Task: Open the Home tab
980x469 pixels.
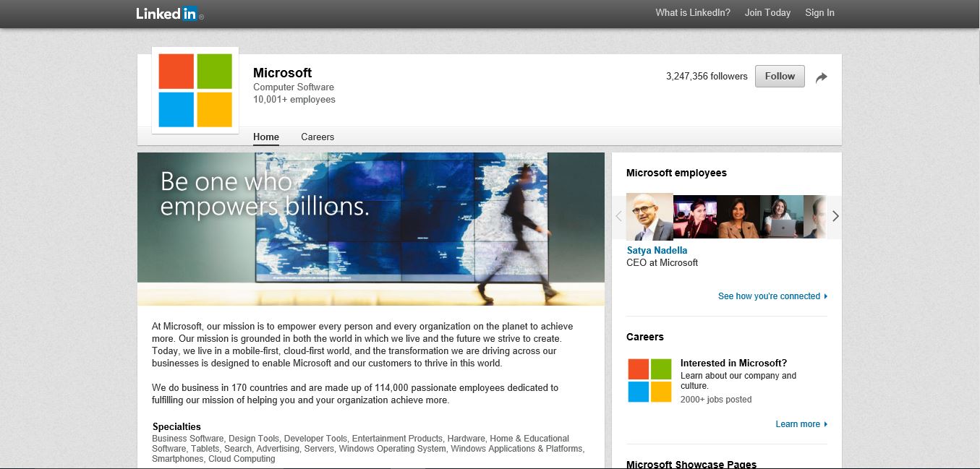Action: pyautogui.click(x=266, y=137)
